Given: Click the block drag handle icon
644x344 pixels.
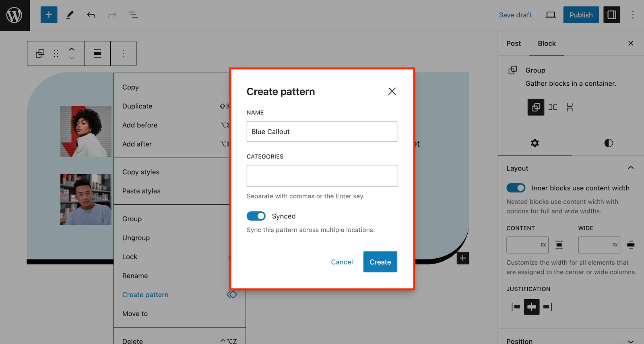Looking at the screenshot, I should (56, 54).
